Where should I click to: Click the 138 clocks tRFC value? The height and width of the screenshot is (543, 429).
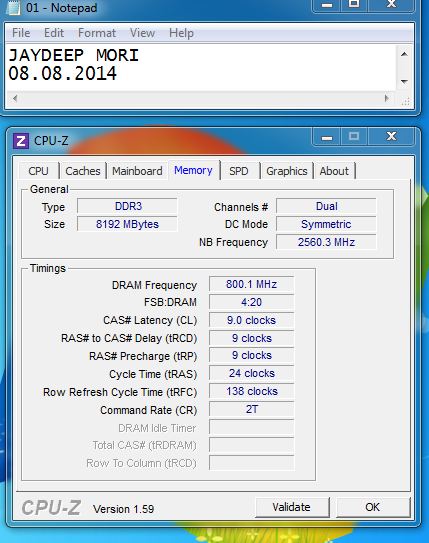coord(251,391)
